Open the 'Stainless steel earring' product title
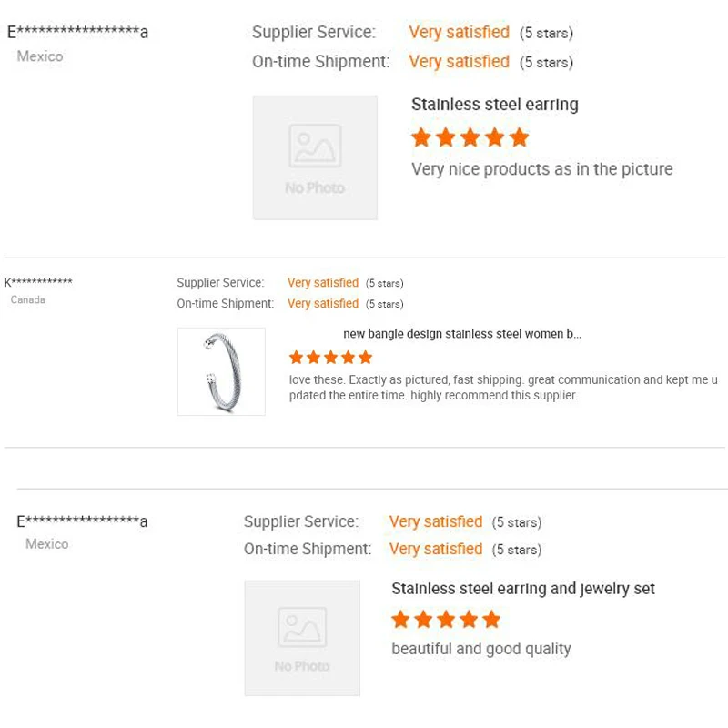This screenshot has width=728, height=728. (x=494, y=105)
